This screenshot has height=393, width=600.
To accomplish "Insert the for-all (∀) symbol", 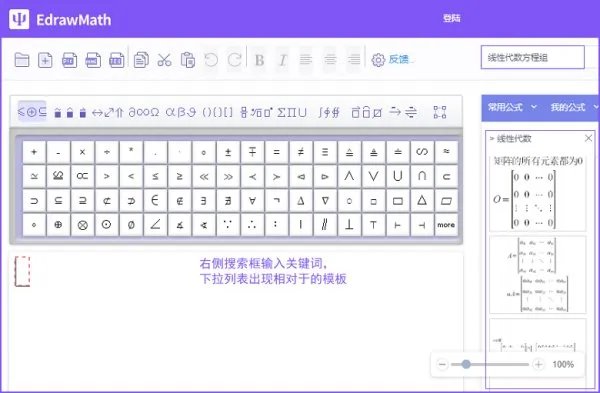I will [x=252, y=201].
